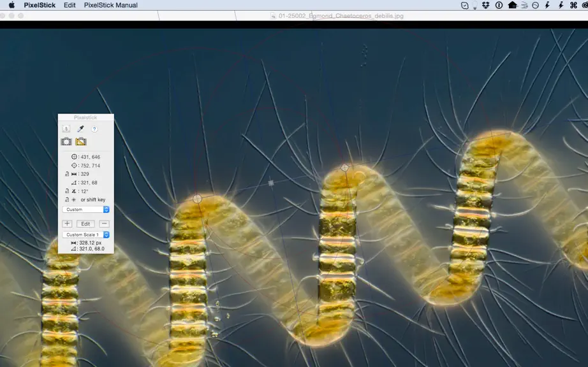Take a screenshot with the camera icon
Image resolution: width=588 pixels, height=367 pixels.
pos(66,141)
